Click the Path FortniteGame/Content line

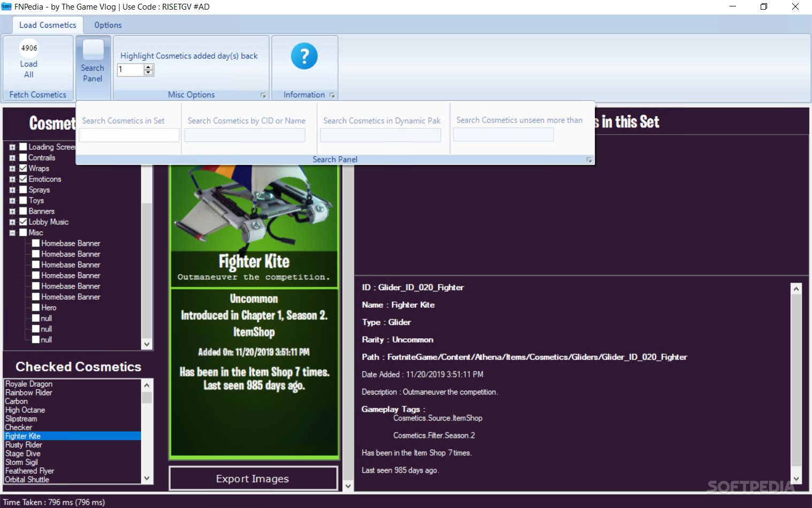tap(524, 357)
